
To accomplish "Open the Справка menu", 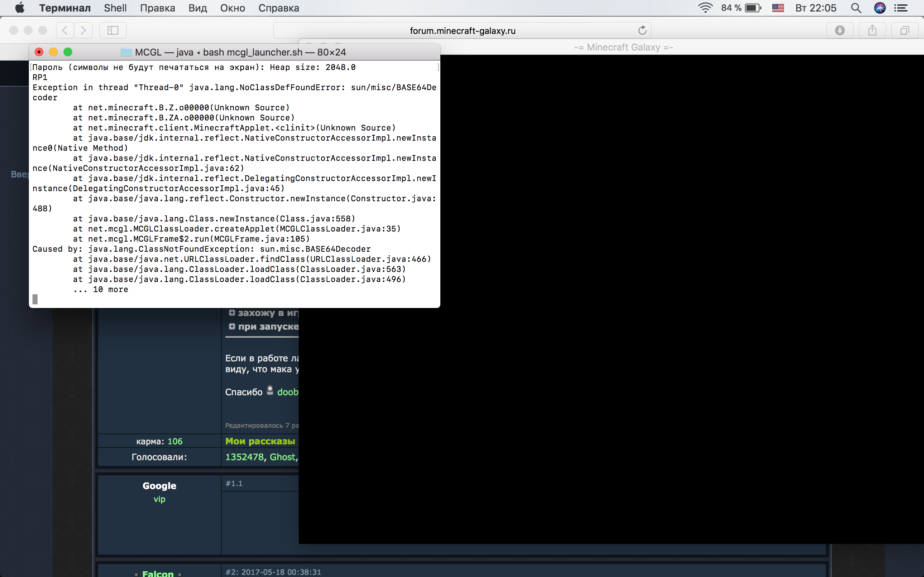I will pyautogui.click(x=278, y=8).
